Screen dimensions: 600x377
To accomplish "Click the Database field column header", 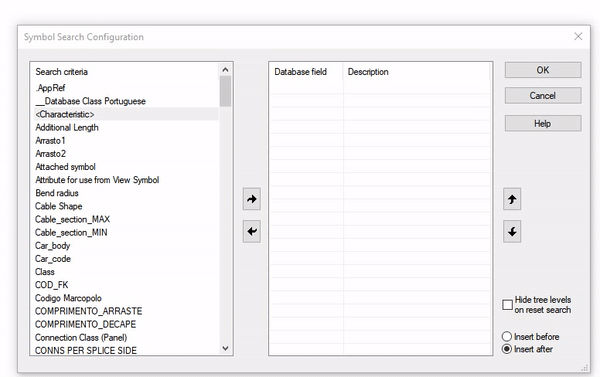I will [x=306, y=72].
